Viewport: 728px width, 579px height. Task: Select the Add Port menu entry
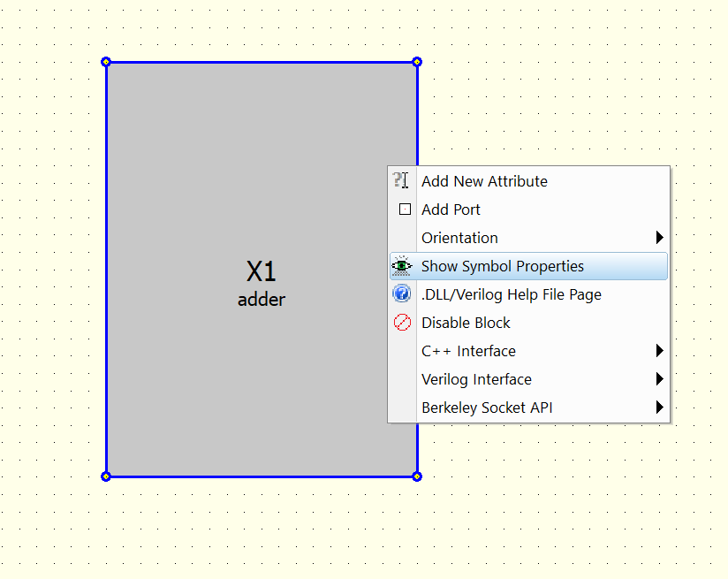451,210
